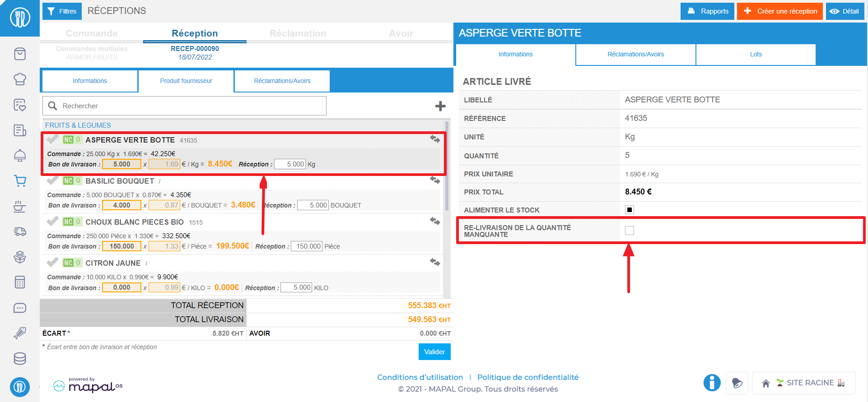
Task: Open article panel Réclamations/Avoirs tab
Action: (x=636, y=54)
